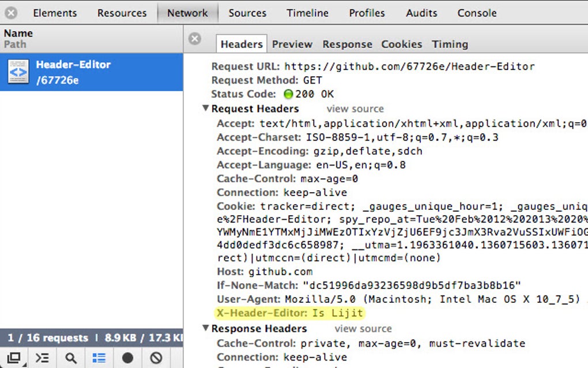Click the green status dot beside 200 OK
The width and height of the screenshot is (588, 368).
coord(288,94)
